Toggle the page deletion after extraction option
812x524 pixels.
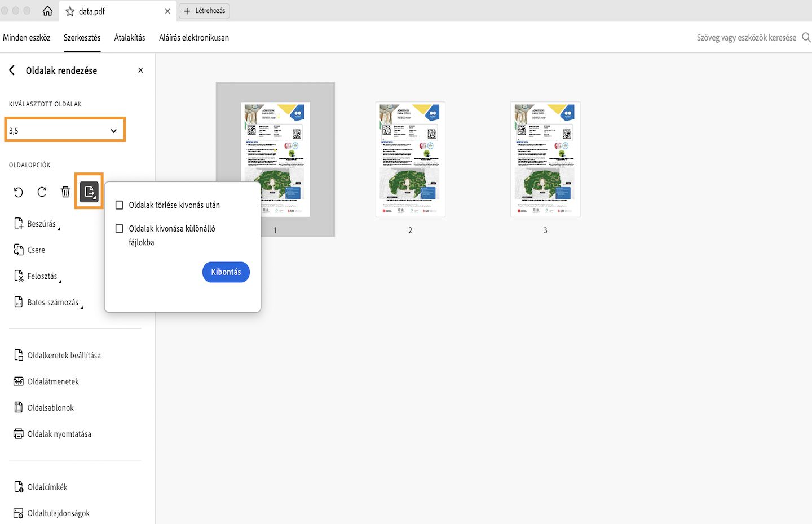point(119,205)
